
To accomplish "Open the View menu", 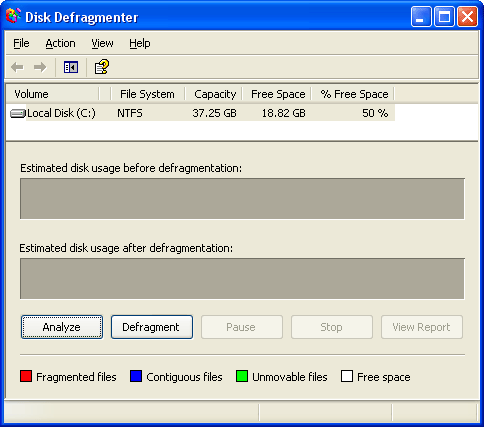I will [x=102, y=43].
